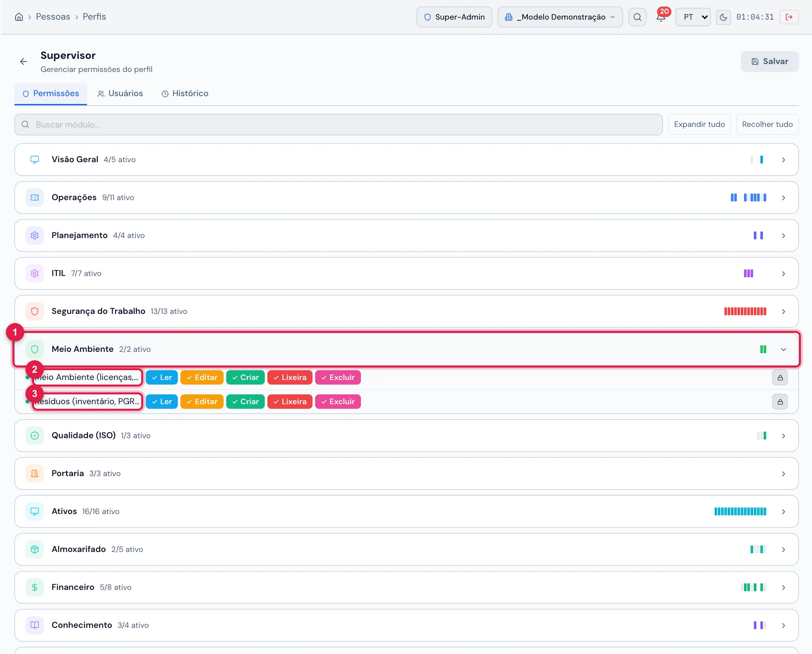Open the PT language dropdown

[693, 17]
